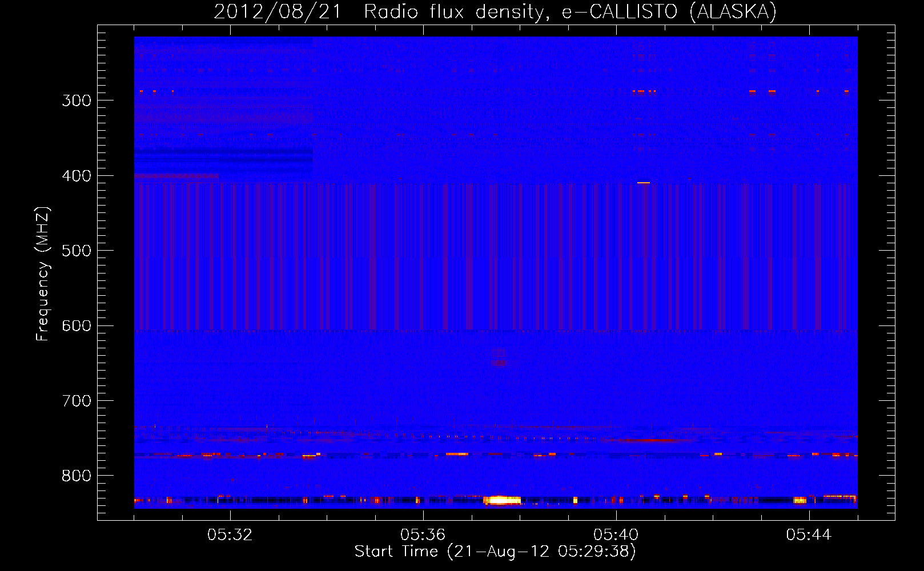The width and height of the screenshot is (924, 571).
Task: Click the short orange line just below 400 MHz
Action: [x=644, y=183]
